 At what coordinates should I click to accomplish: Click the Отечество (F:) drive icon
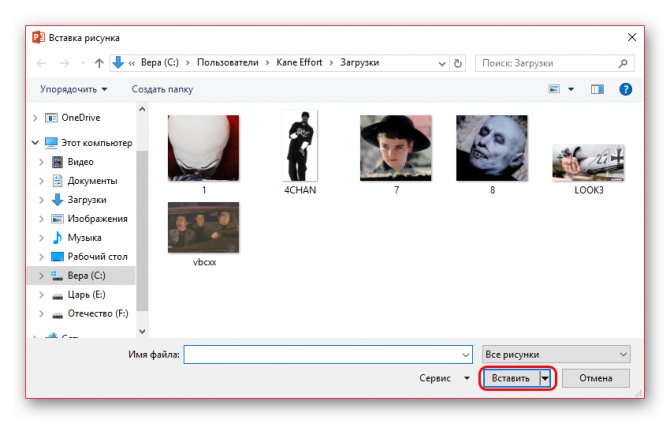57,315
